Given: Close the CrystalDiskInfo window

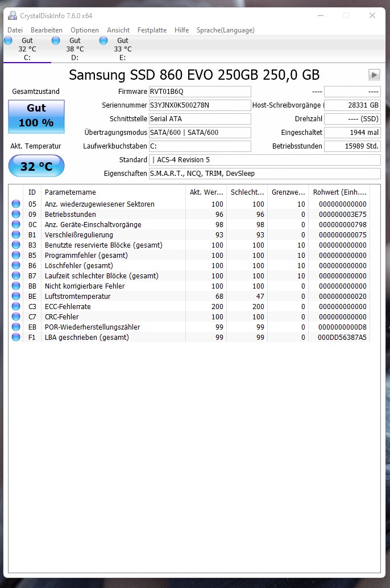Looking at the screenshot, I should point(372,15).
